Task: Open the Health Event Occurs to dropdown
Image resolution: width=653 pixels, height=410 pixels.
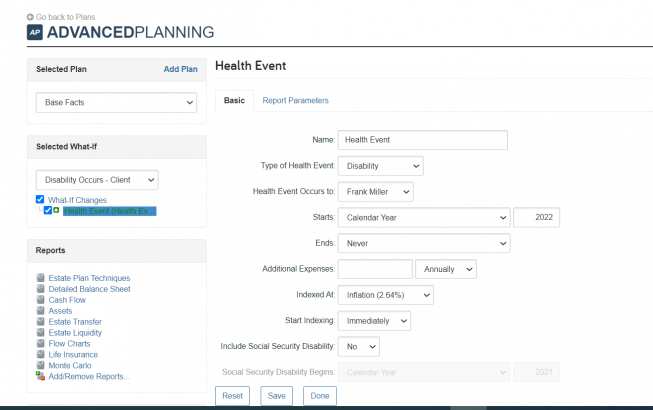Action: [376, 191]
